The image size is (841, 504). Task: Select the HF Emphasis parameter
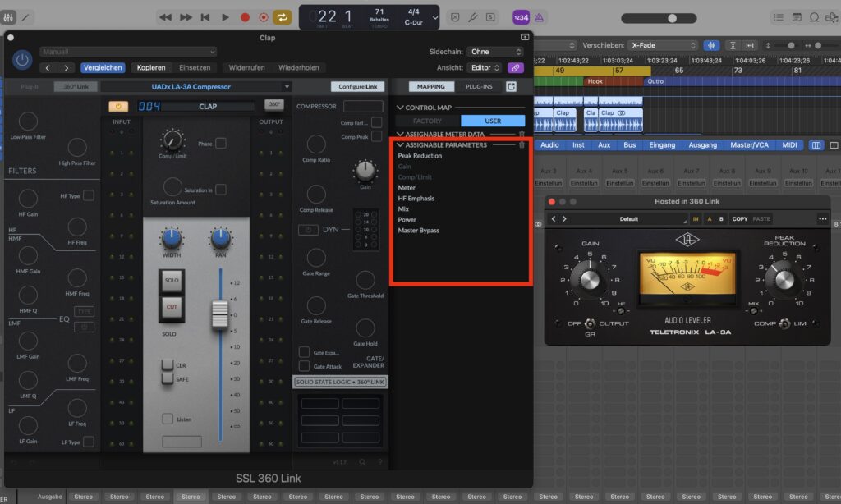pyautogui.click(x=416, y=199)
